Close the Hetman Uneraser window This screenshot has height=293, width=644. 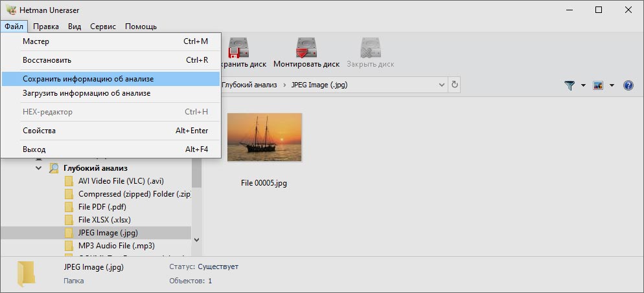click(x=628, y=10)
